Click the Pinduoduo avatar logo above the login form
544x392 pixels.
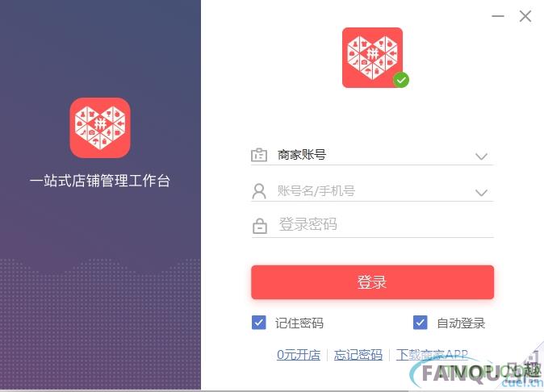coord(372,57)
